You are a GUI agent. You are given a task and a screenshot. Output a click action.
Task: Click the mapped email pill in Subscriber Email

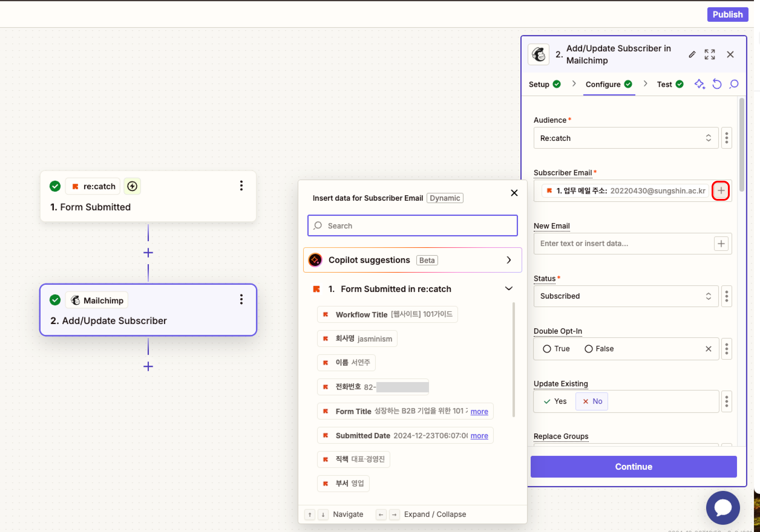pos(625,191)
